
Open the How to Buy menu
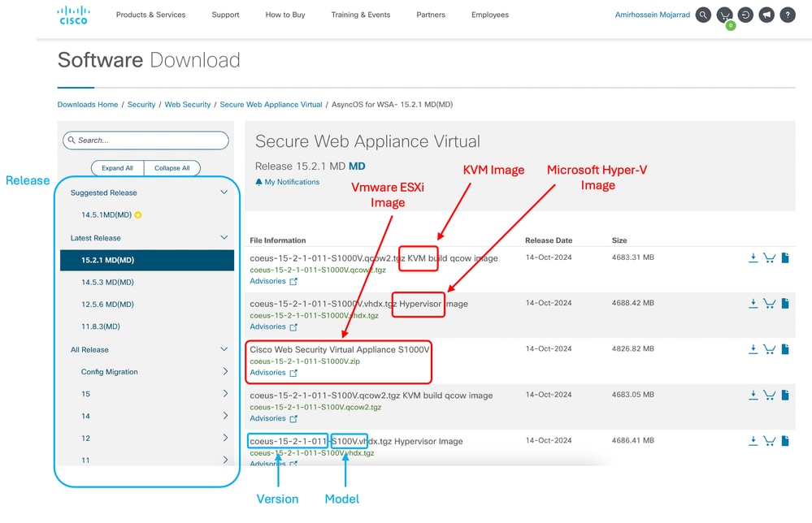coord(285,15)
